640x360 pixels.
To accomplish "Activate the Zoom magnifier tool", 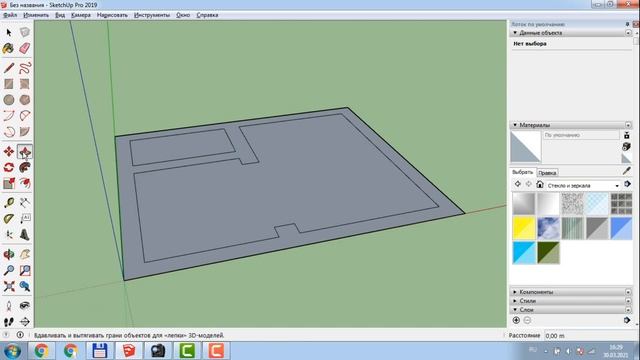I will coord(9,270).
